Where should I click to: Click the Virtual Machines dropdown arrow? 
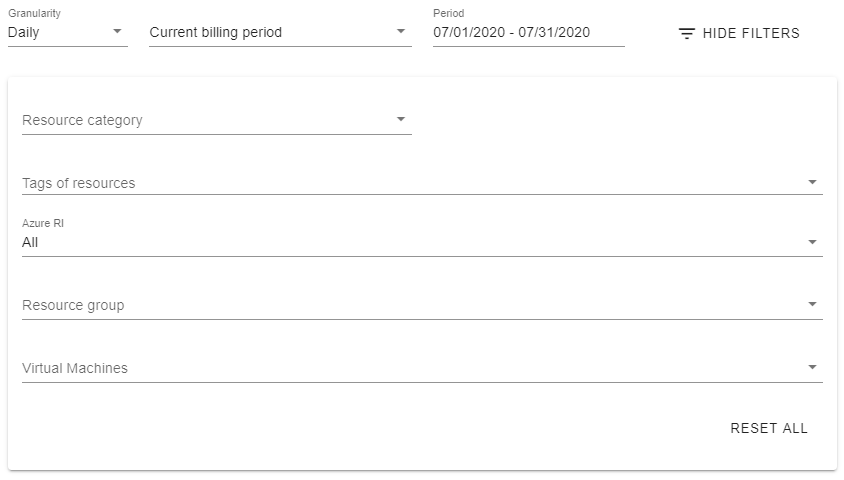coord(812,368)
